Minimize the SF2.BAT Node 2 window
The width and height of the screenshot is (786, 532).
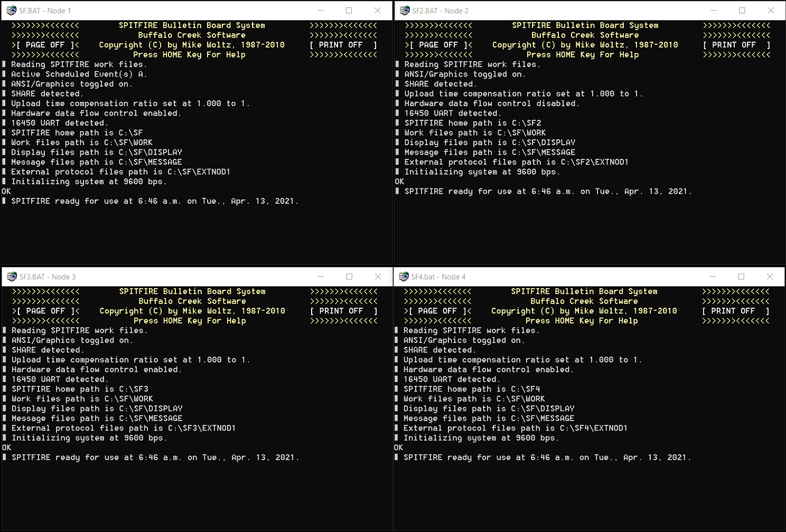tap(714, 11)
